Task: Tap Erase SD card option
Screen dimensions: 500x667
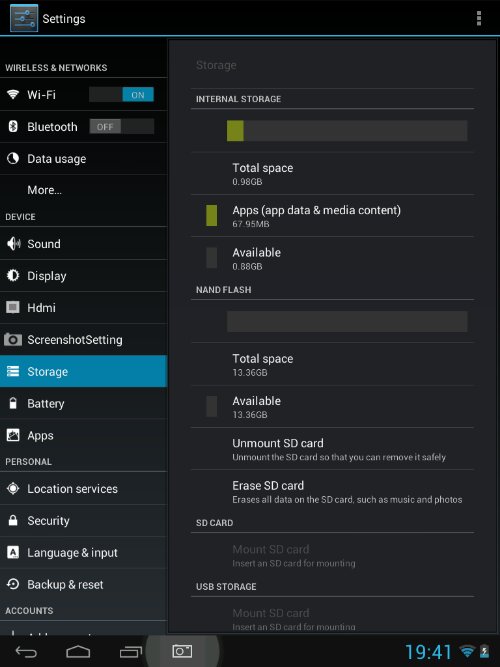Action: click(x=332, y=492)
